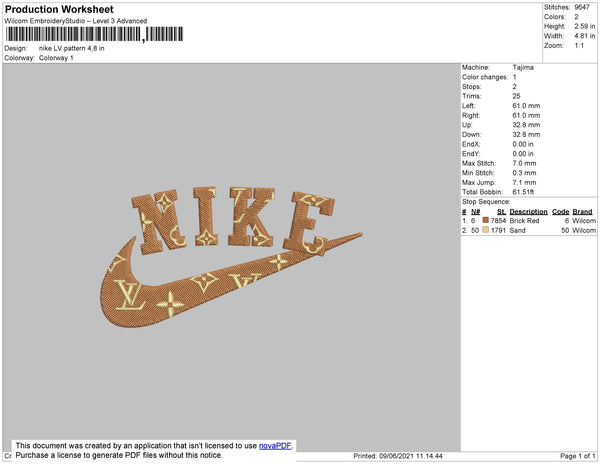Click the 'Brick Red' description in row 1

[524, 221]
